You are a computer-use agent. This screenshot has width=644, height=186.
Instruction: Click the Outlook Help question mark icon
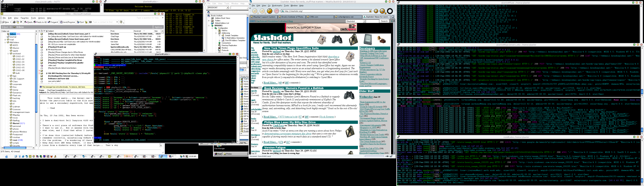coord(121,22)
